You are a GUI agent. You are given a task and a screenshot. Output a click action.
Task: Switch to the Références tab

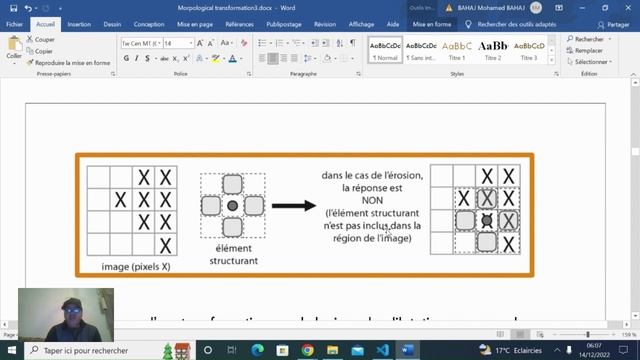click(240, 24)
